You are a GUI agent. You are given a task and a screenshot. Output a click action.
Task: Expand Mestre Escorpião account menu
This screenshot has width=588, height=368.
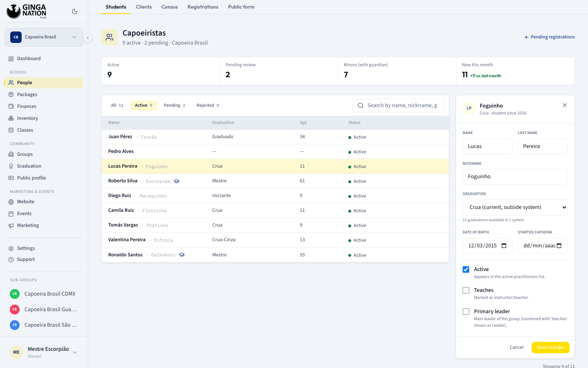coord(44,352)
